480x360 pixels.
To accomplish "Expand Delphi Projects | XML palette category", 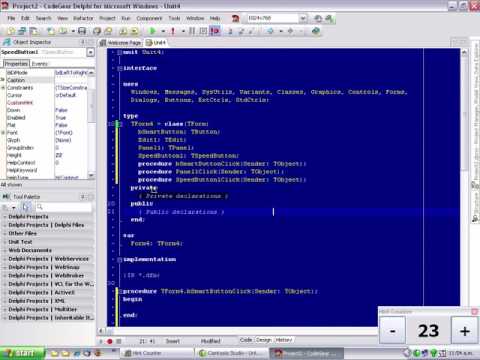I will [48, 301].
